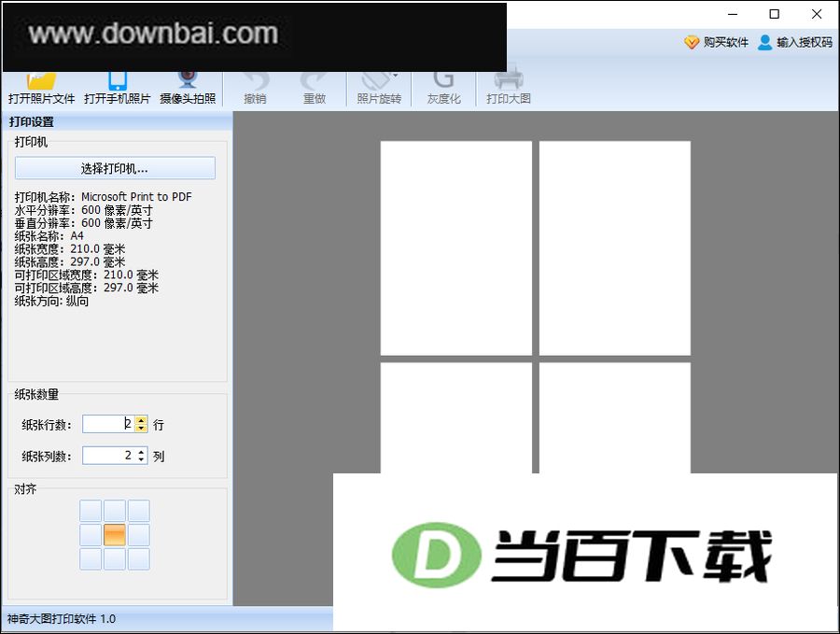Decrease the paper columns count by one

[x=142, y=459]
